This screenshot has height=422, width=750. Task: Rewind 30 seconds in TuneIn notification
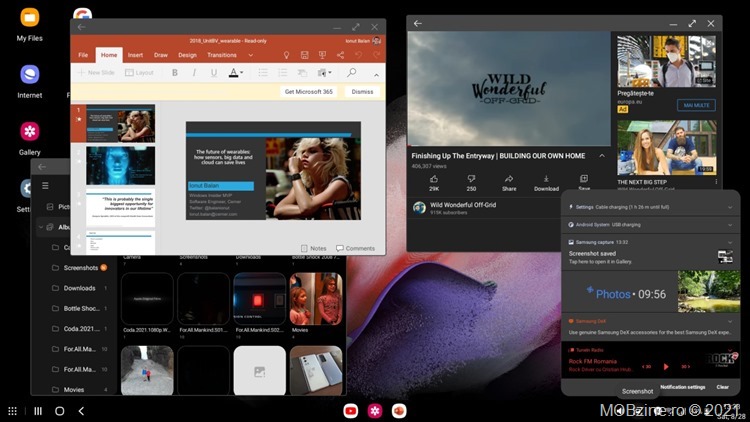pos(646,366)
